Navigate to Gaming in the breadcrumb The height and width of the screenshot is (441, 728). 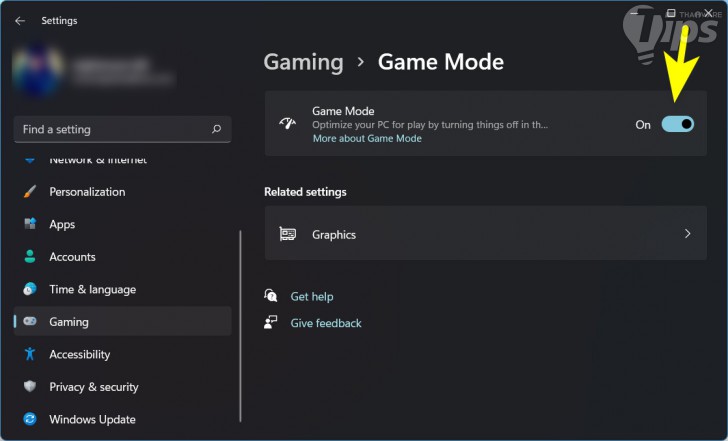click(304, 62)
